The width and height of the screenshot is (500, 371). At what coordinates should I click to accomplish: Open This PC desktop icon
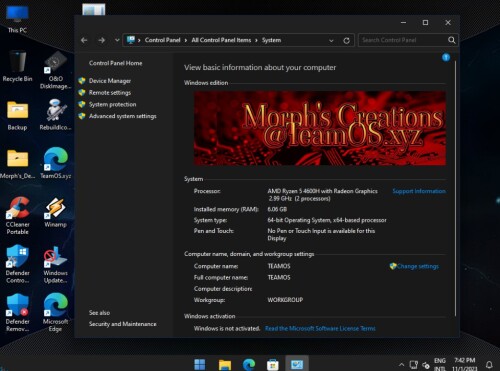click(x=17, y=19)
